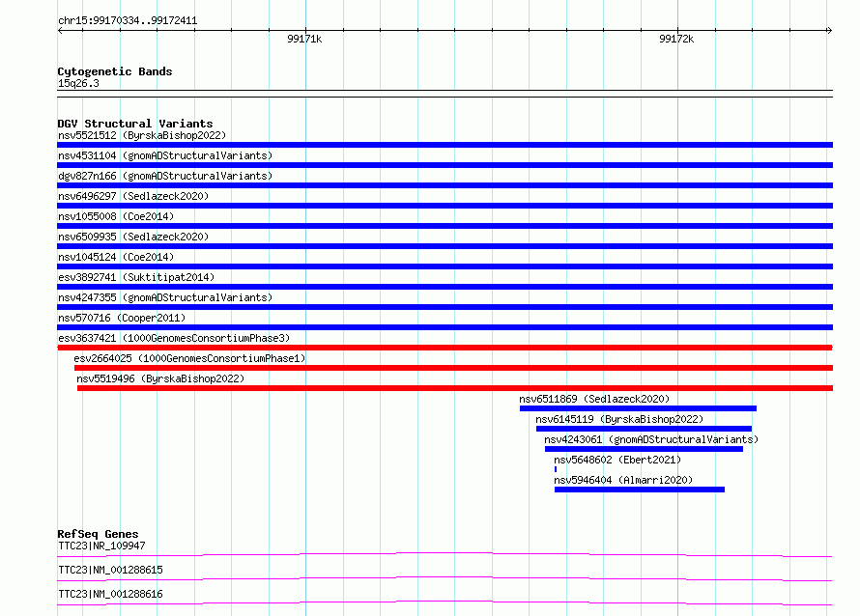Select the RefSeq Genes track title
The width and height of the screenshot is (860, 616).
pos(98,534)
